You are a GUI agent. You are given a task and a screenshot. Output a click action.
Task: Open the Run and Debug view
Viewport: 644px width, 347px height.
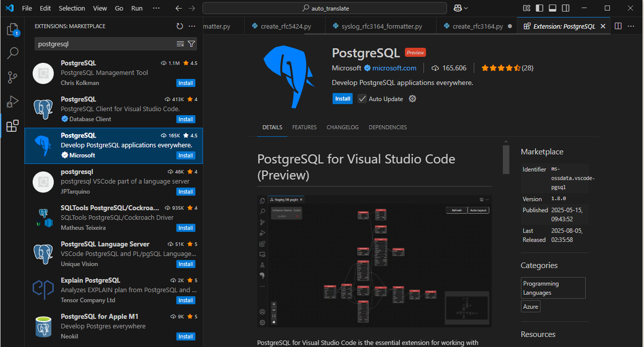[x=12, y=102]
